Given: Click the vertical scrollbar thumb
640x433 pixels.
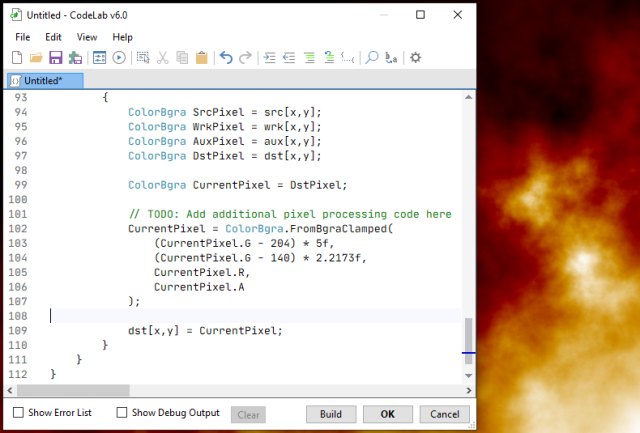Looking at the screenshot, I should coord(469,341).
